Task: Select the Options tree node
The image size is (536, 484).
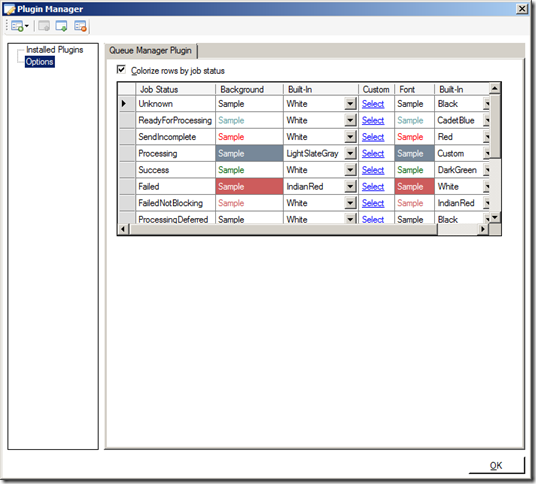Action: click(40, 62)
